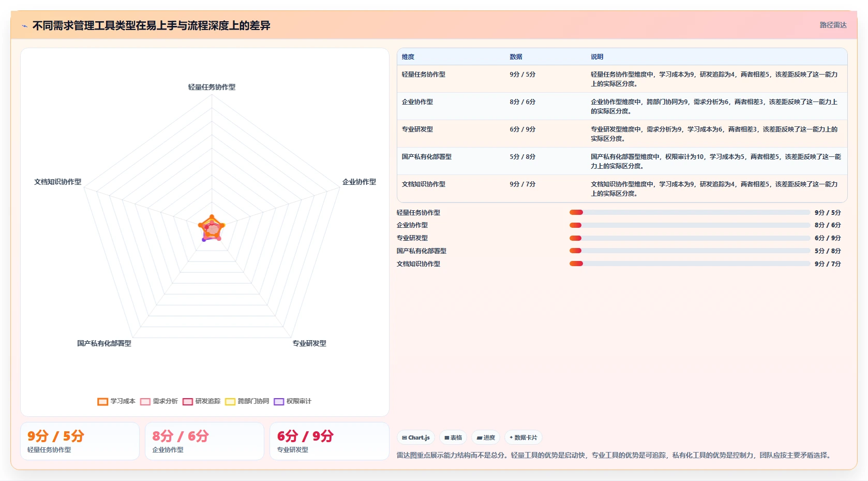Click the radar axis label 企业协作型
The width and height of the screenshot is (868, 481).
(x=359, y=182)
